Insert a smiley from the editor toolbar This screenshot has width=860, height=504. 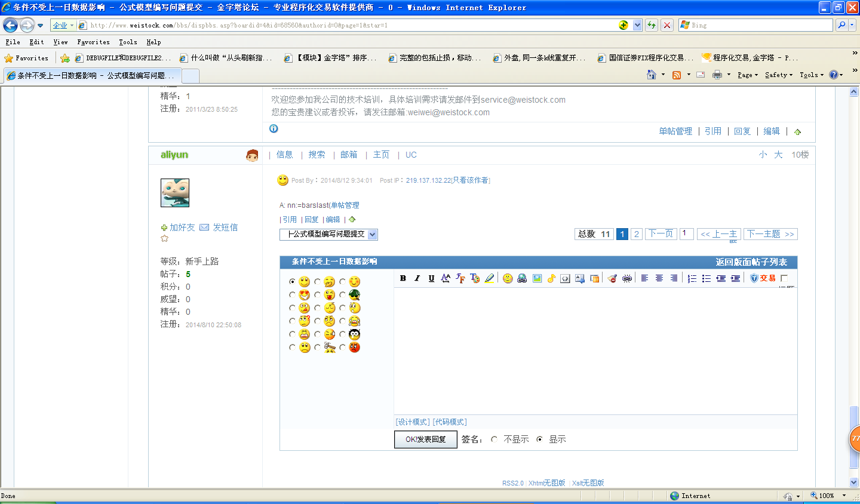click(x=508, y=278)
